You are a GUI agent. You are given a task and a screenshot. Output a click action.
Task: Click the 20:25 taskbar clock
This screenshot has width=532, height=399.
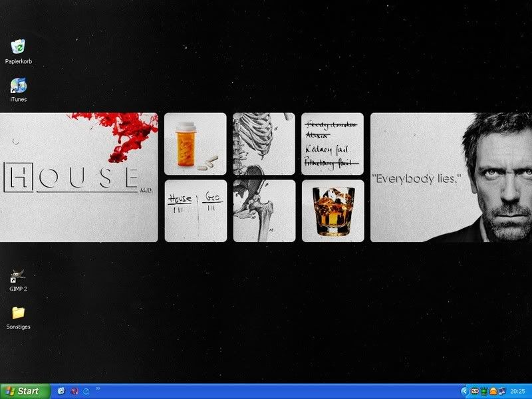[x=518, y=392]
